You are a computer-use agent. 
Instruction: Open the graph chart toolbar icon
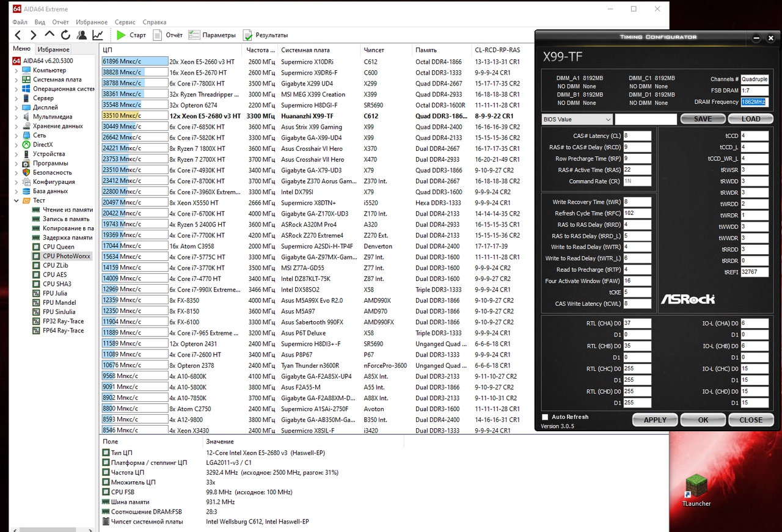[x=97, y=35]
